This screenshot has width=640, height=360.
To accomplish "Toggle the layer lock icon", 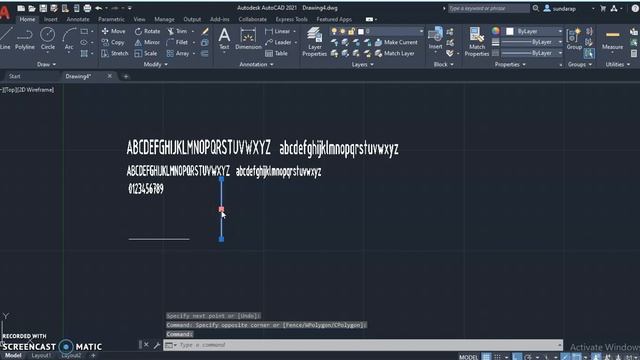I will (x=351, y=31).
